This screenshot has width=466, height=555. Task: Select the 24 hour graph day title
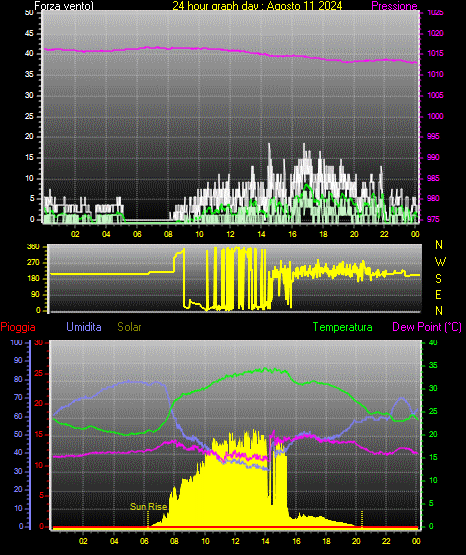[257, 6]
